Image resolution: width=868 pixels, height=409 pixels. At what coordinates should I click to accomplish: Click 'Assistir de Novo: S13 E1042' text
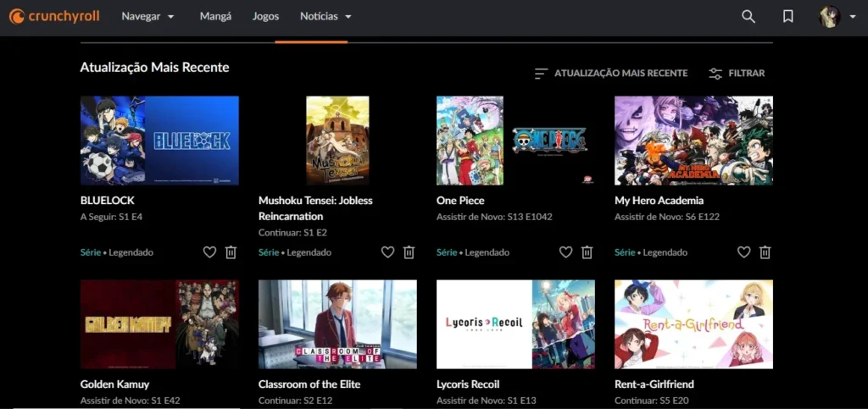494,217
